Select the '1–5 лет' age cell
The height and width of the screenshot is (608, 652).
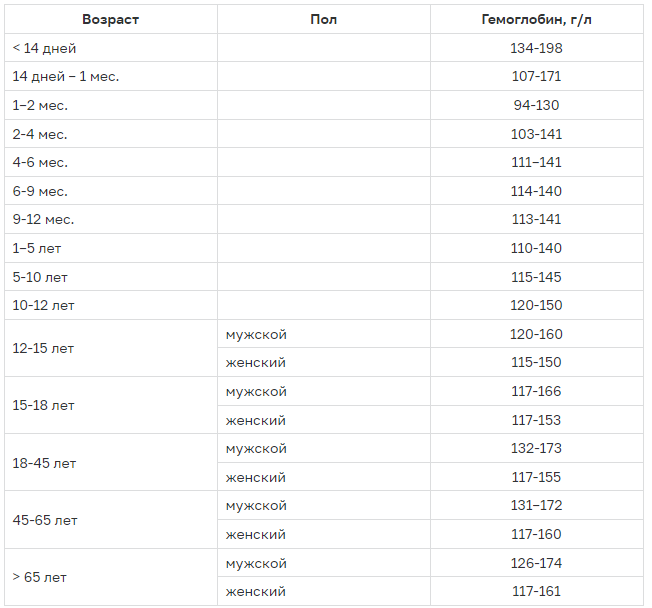coord(37,248)
